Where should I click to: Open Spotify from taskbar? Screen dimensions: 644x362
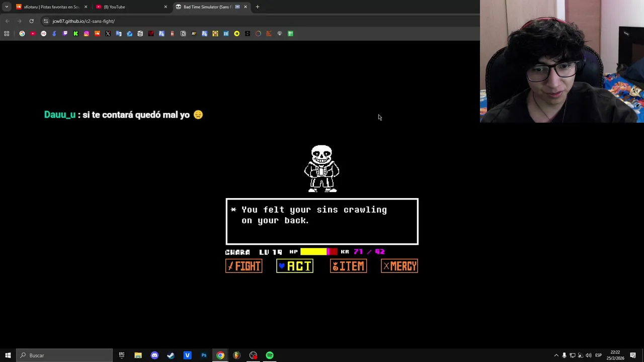pyautogui.click(x=270, y=355)
